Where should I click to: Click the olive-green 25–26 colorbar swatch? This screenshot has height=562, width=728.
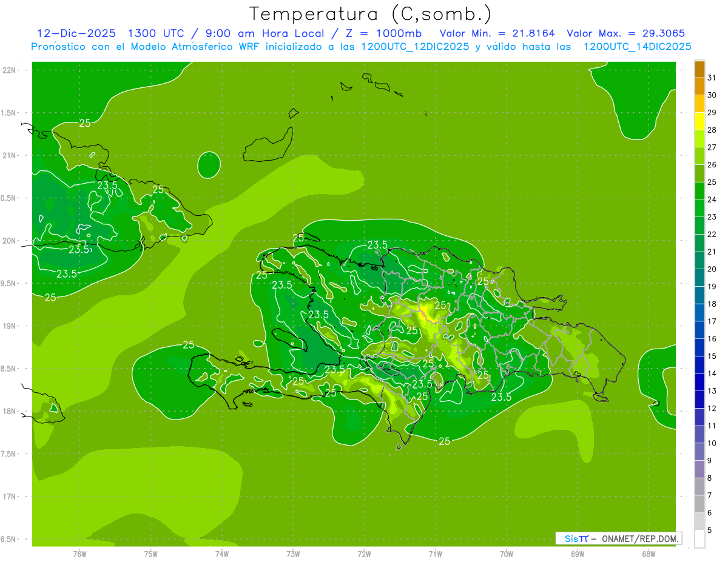[699, 173]
